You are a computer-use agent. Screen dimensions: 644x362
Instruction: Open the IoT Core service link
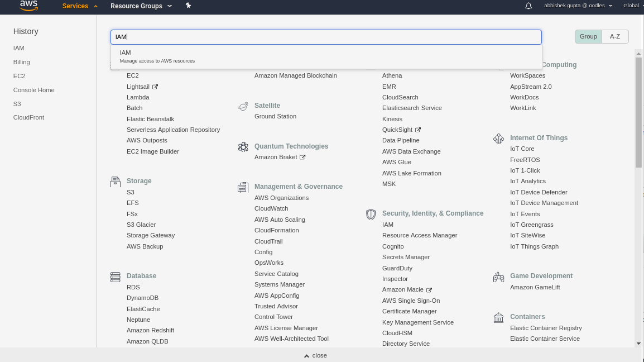(522, 149)
